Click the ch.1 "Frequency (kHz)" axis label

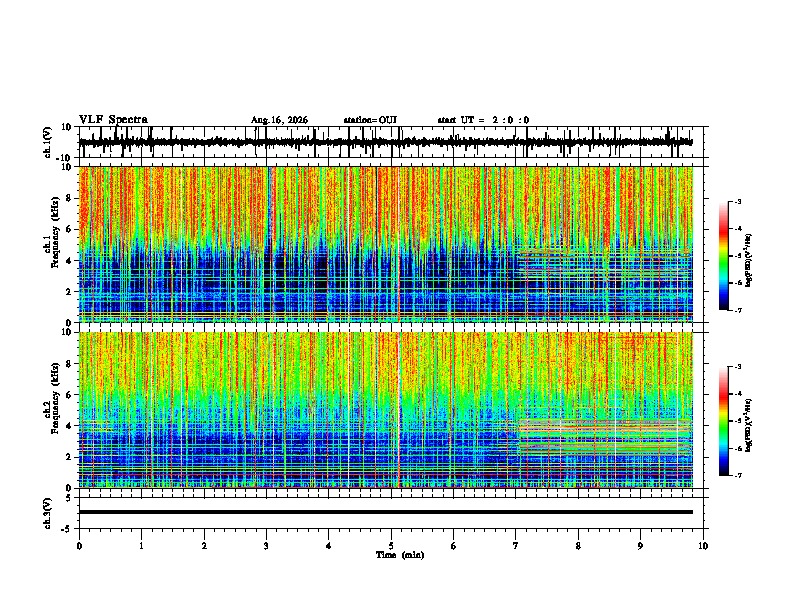(55, 233)
